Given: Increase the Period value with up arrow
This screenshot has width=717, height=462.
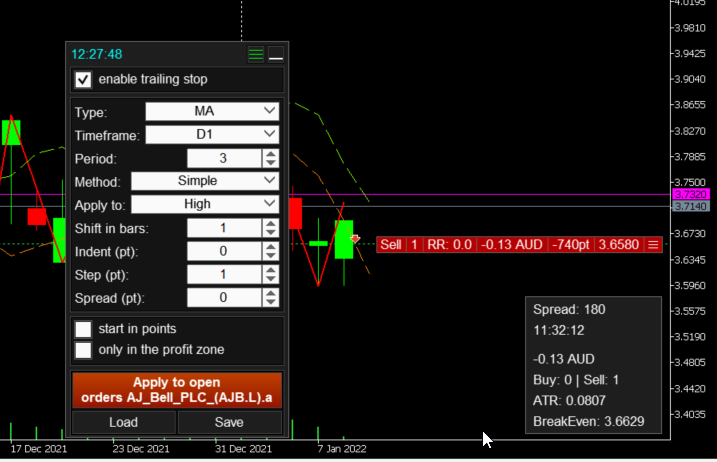Looking at the screenshot, I should coord(271,154).
